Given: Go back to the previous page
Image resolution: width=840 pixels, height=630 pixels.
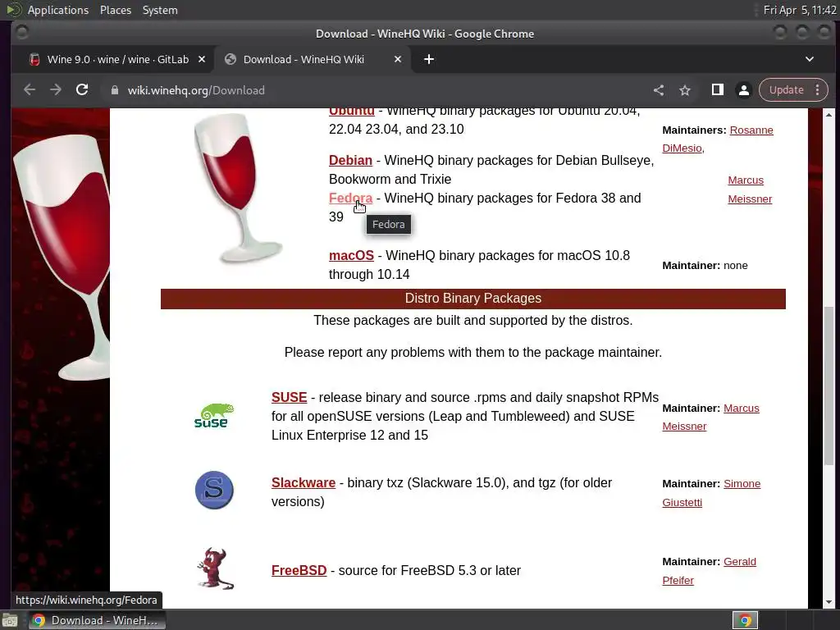Looking at the screenshot, I should pos(30,90).
